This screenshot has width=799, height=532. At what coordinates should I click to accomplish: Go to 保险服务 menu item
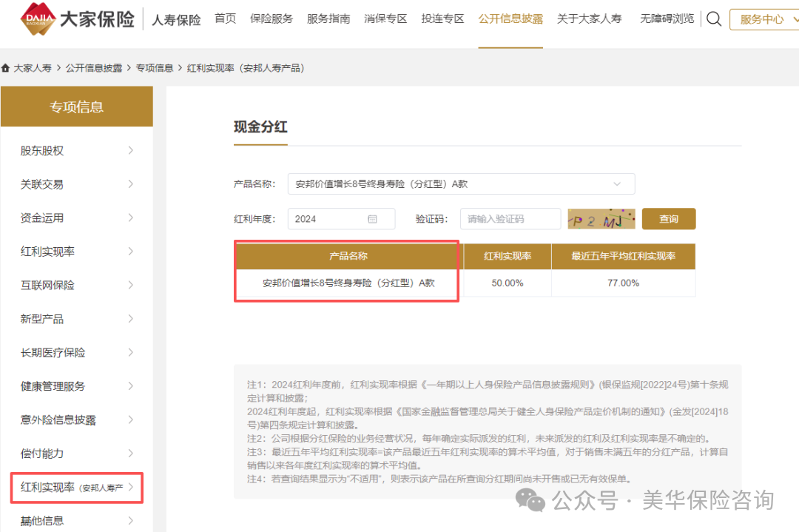272,19
